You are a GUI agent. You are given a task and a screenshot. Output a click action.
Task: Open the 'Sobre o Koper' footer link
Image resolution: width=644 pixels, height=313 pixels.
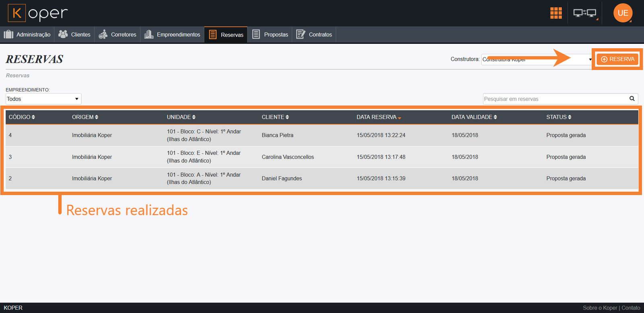(x=600, y=308)
